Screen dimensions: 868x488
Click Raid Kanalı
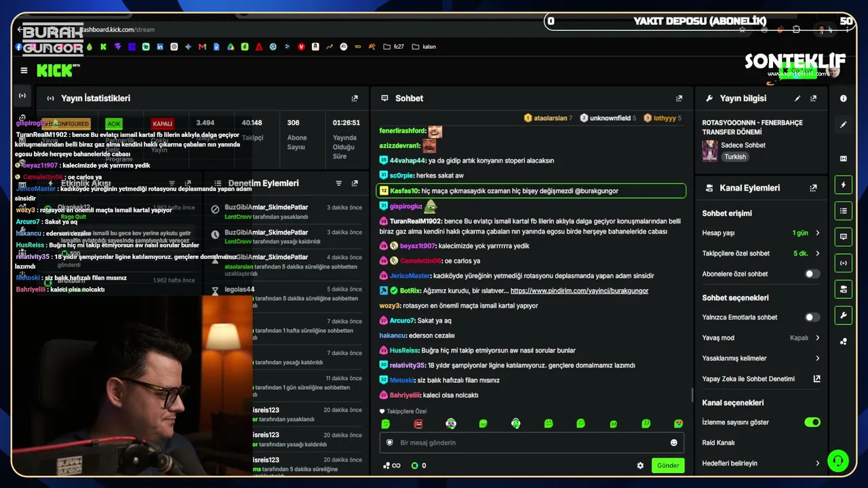(x=718, y=443)
